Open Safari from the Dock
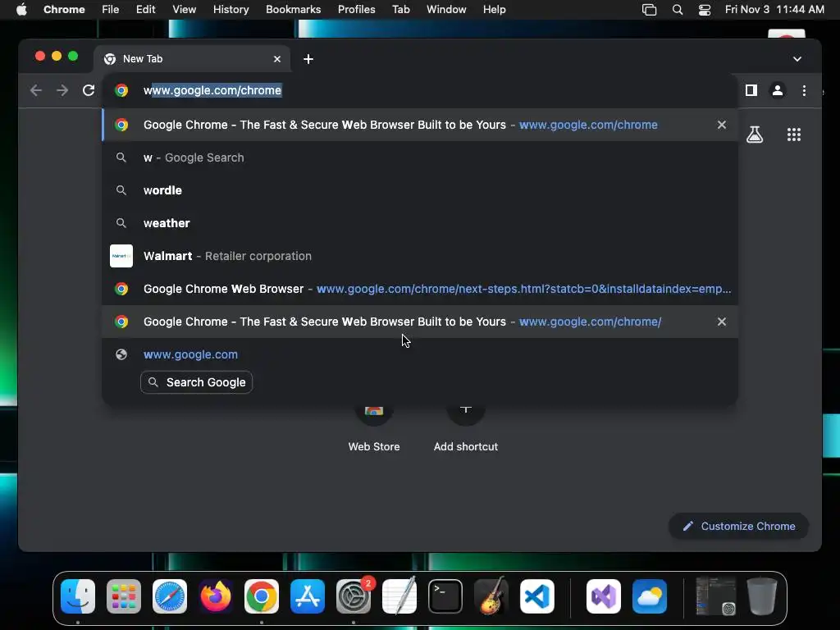Viewport: 840px width, 630px height. 170,596
